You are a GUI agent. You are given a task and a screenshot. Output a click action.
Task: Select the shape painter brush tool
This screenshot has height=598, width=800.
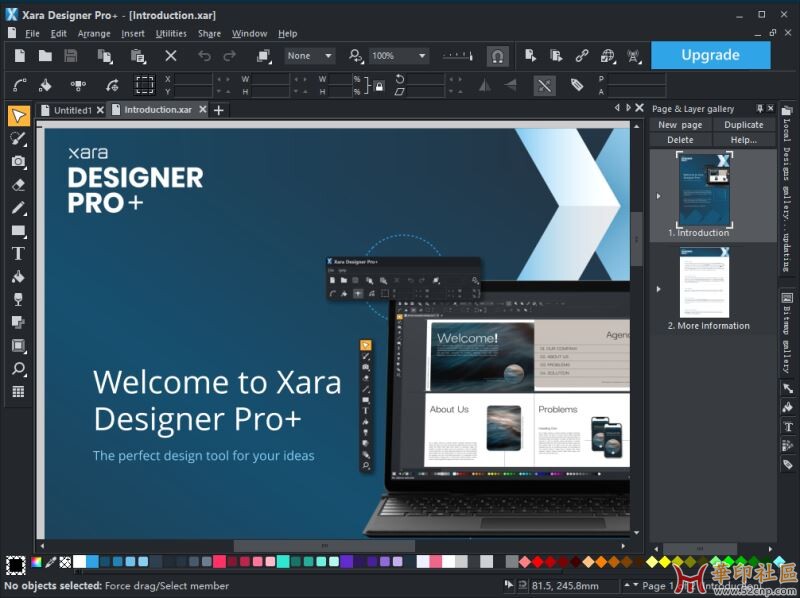click(18, 138)
